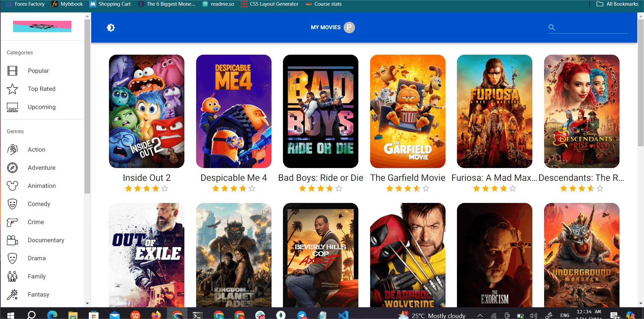Choose the Action genre fist icon

coord(12,150)
